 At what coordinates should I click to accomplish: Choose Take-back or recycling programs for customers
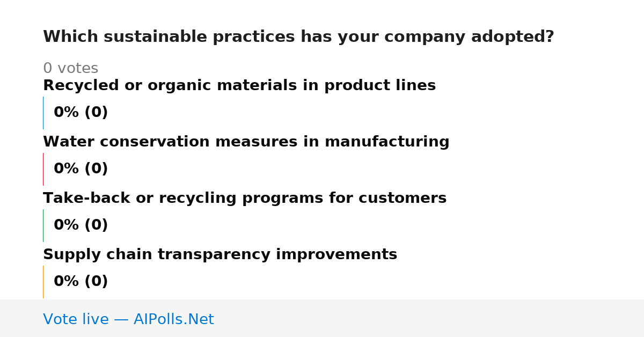click(x=245, y=199)
